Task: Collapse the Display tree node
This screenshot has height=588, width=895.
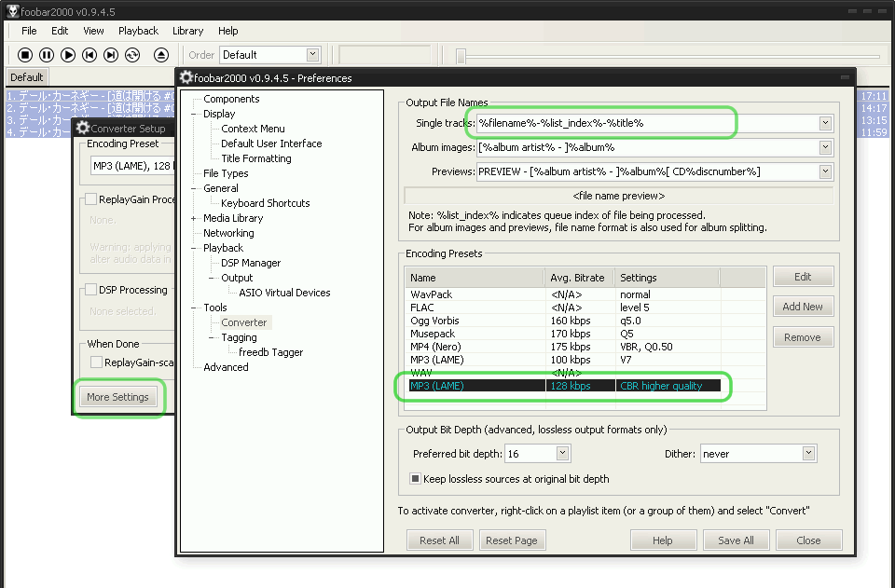Action: click(x=194, y=114)
